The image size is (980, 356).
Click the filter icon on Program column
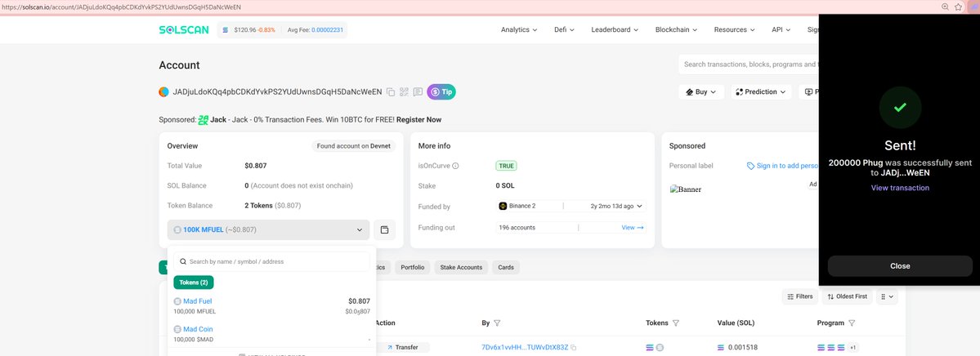pyautogui.click(x=852, y=323)
